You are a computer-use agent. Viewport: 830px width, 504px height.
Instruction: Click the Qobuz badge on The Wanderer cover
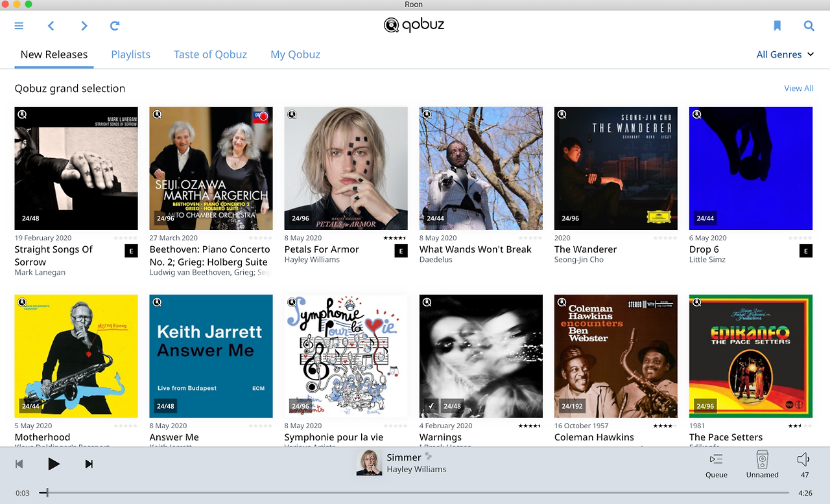(562, 115)
